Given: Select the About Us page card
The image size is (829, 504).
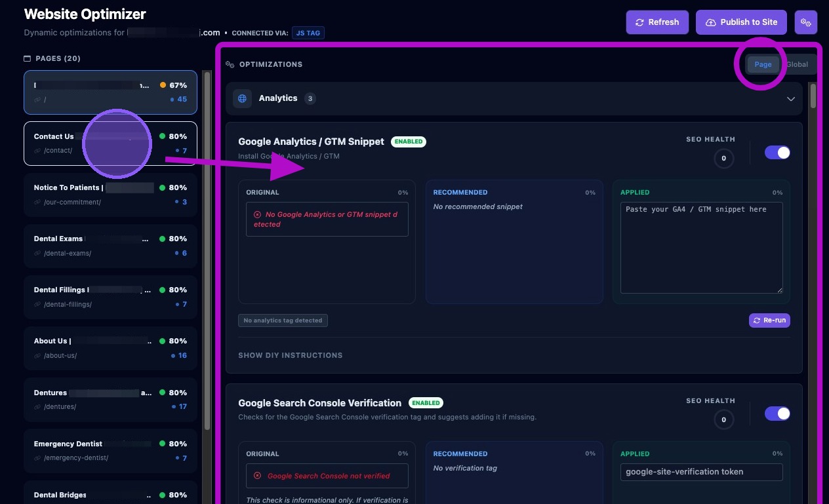Looking at the screenshot, I should tap(110, 347).
